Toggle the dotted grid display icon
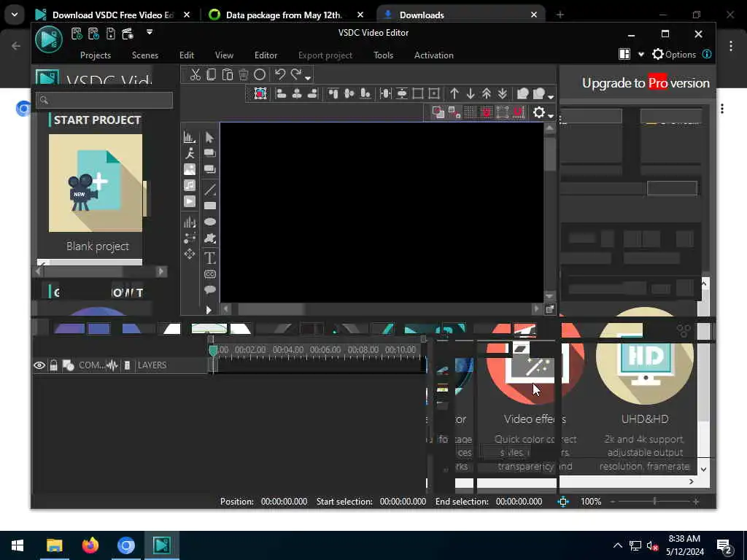747x560 pixels. [x=471, y=112]
